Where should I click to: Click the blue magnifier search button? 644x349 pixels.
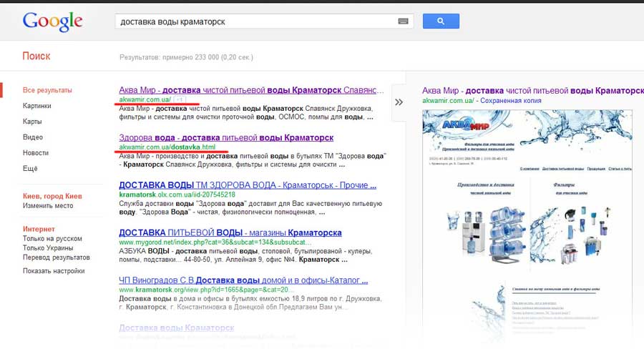pyautogui.click(x=441, y=21)
